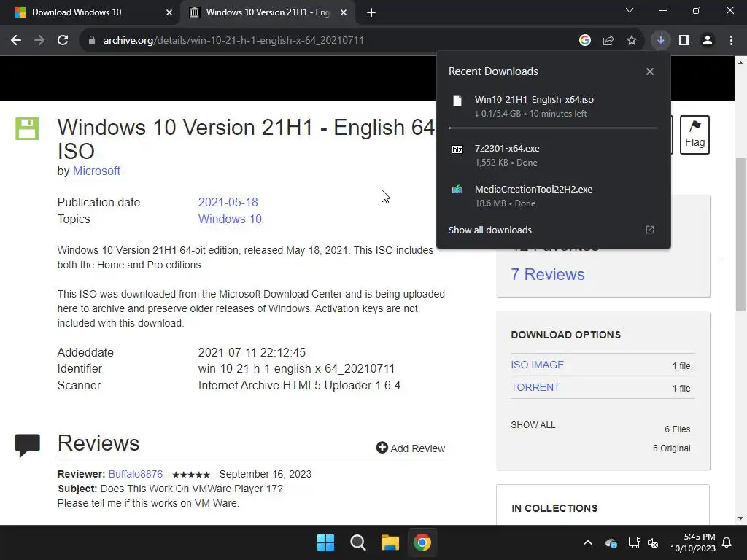Bookmark this page with the star
Viewport: 747px width, 560px height.
click(x=631, y=41)
